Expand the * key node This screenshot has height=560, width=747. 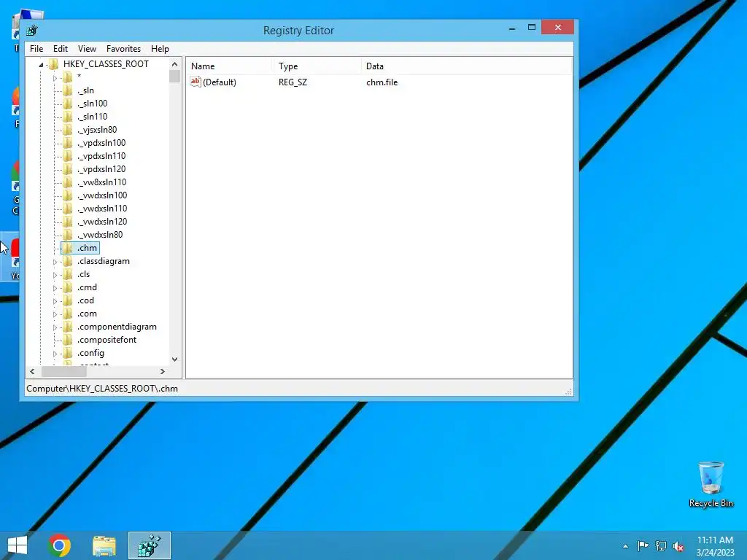pyautogui.click(x=55, y=78)
